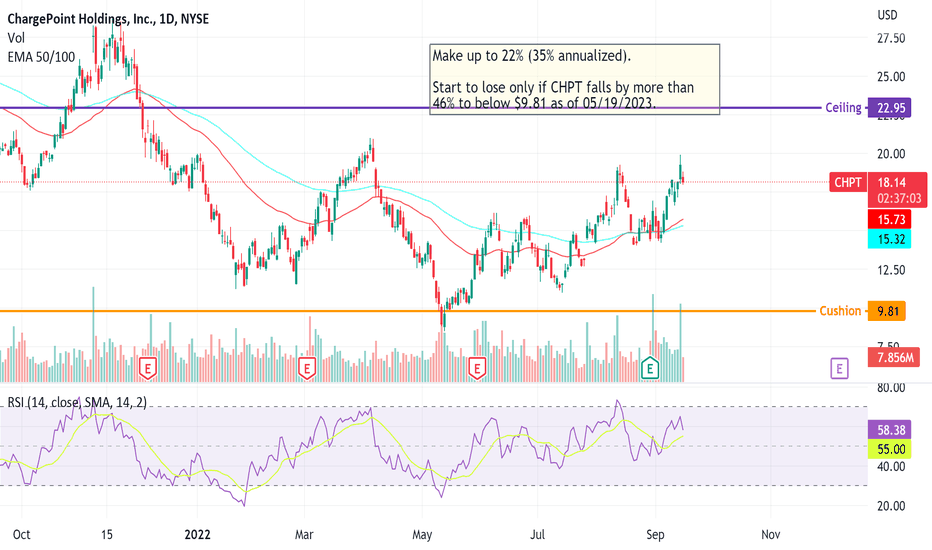Screen dimensions: 932x550
Task: Click the 80.00 RSI axis label
Action: [891, 388]
